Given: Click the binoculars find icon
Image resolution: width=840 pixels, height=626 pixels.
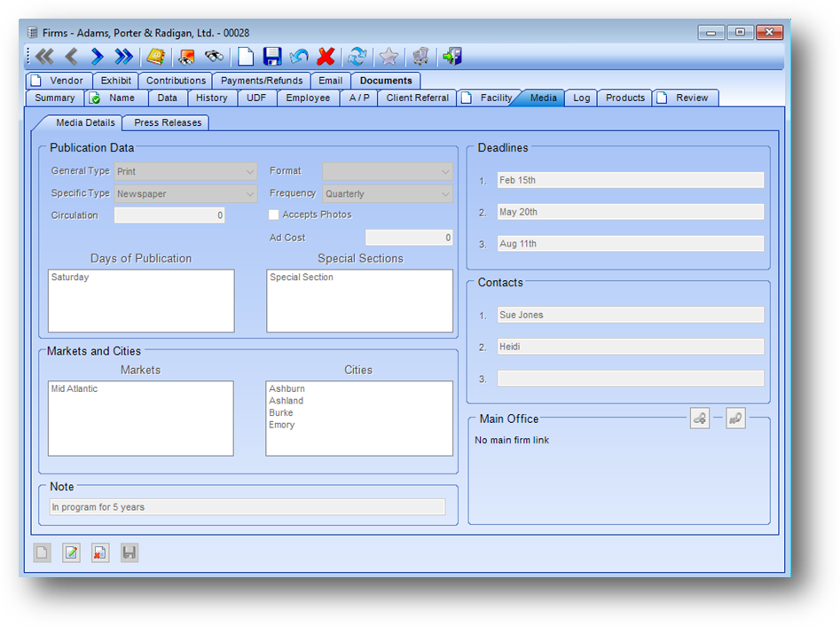Looking at the screenshot, I should (x=215, y=56).
